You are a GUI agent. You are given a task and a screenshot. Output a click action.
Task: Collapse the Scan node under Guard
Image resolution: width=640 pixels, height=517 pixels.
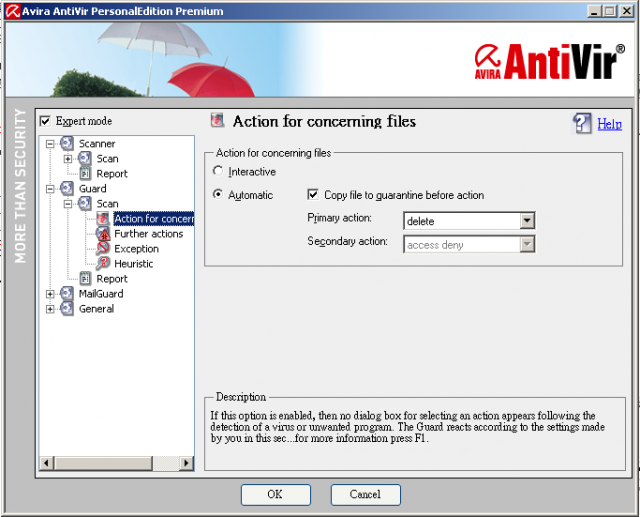pyautogui.click(x=68, y=204)
